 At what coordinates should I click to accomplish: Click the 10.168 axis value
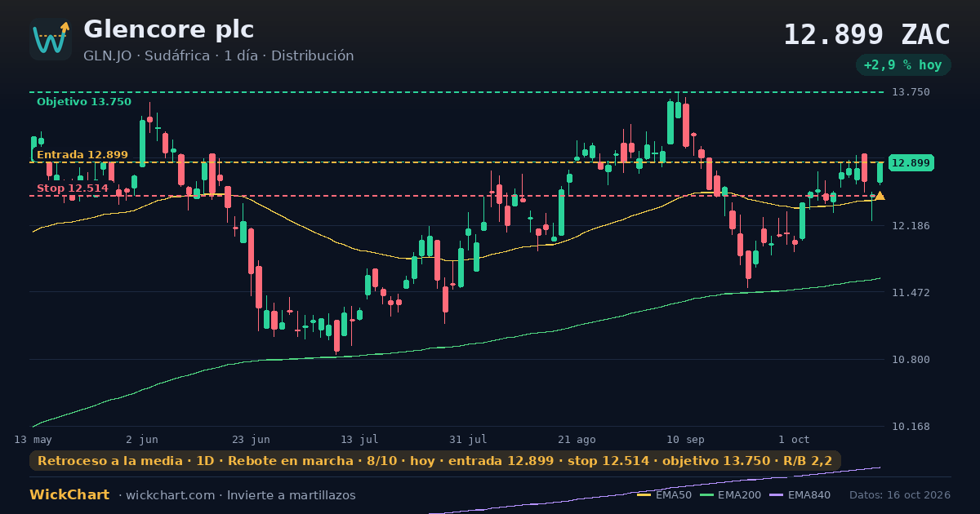click(x=910, y=426)
